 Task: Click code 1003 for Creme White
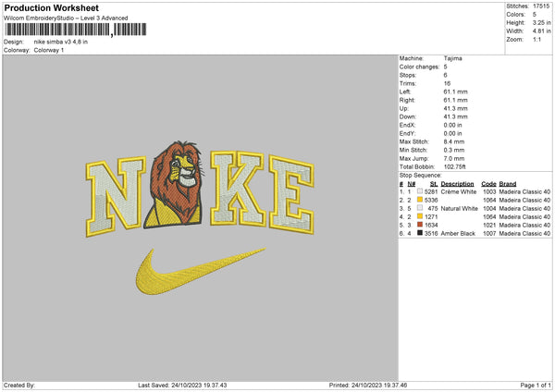[x=489, y=191]
